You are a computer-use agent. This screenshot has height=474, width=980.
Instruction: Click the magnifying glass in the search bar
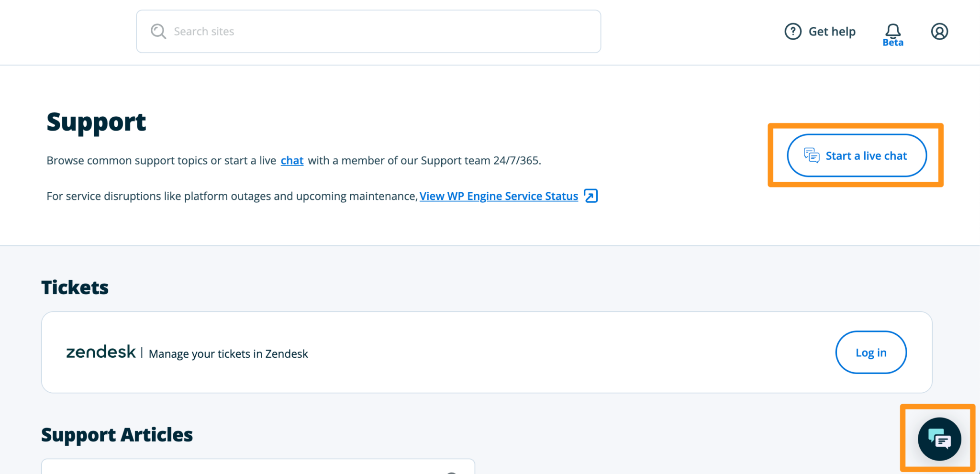click(x=158, y=31)
